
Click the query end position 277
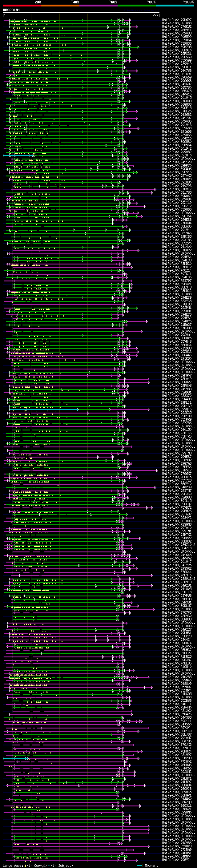pyautogui.click(x=155, y=15)
